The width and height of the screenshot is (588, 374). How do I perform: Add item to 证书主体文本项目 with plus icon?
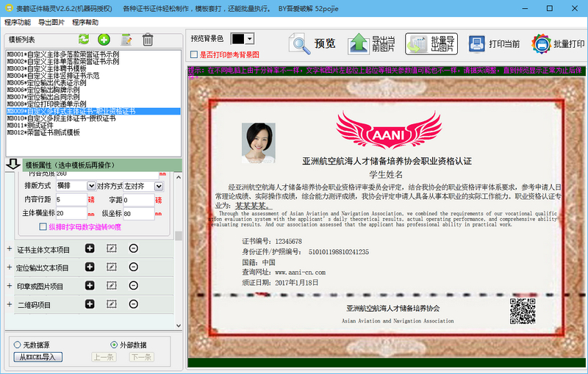click(x=90, y=249)
